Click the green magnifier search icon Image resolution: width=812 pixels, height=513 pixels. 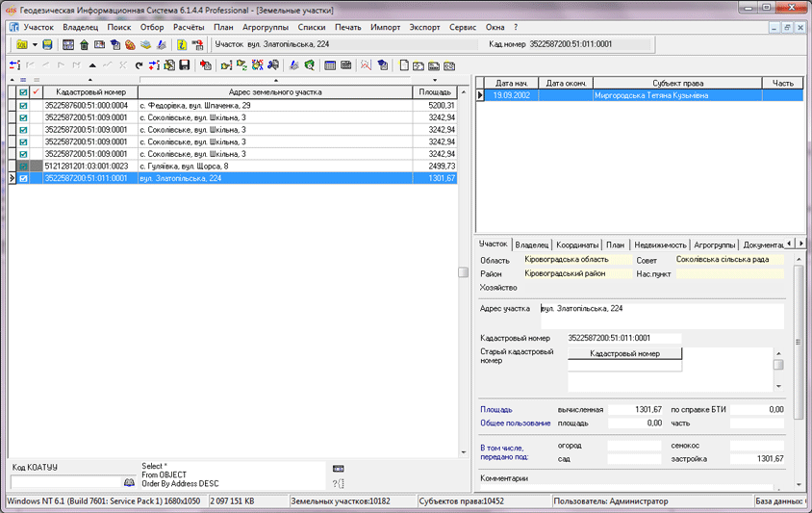(x=309, y=65)
